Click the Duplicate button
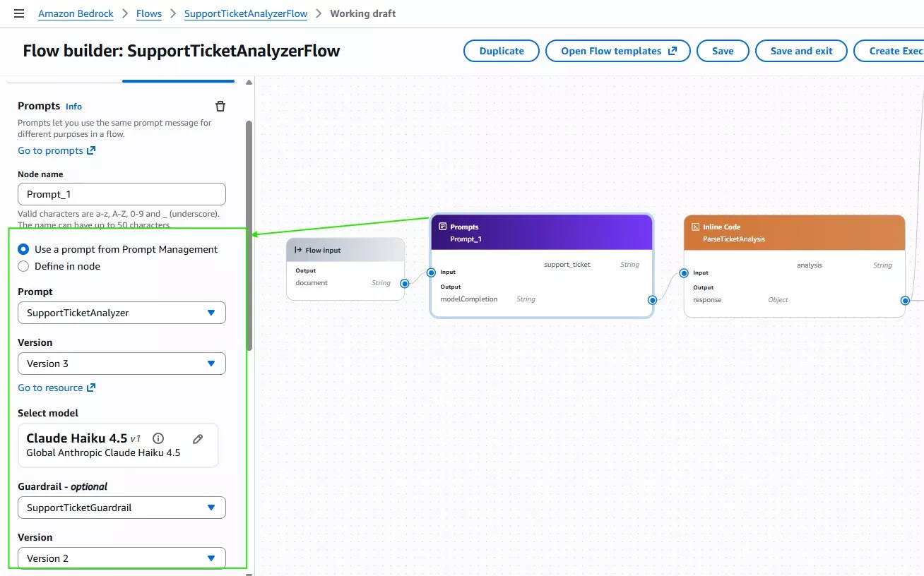This screenshot has width=924, height=576. point(502,51)
